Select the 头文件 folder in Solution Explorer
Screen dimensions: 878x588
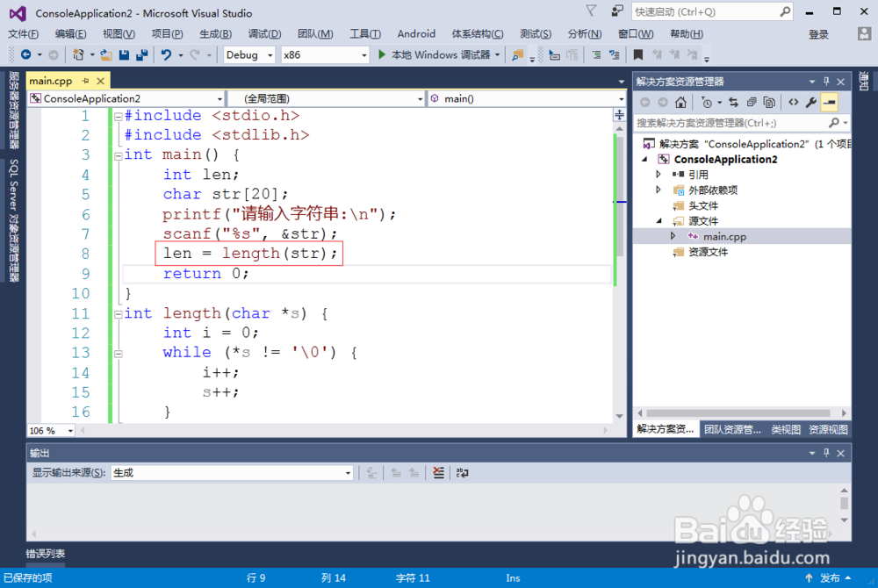point(702,206)
